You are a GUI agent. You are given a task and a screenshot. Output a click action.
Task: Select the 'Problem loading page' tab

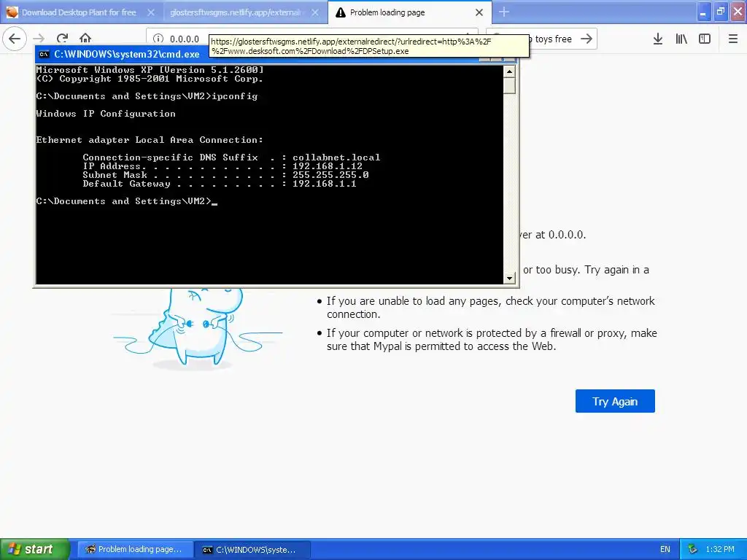410,12
